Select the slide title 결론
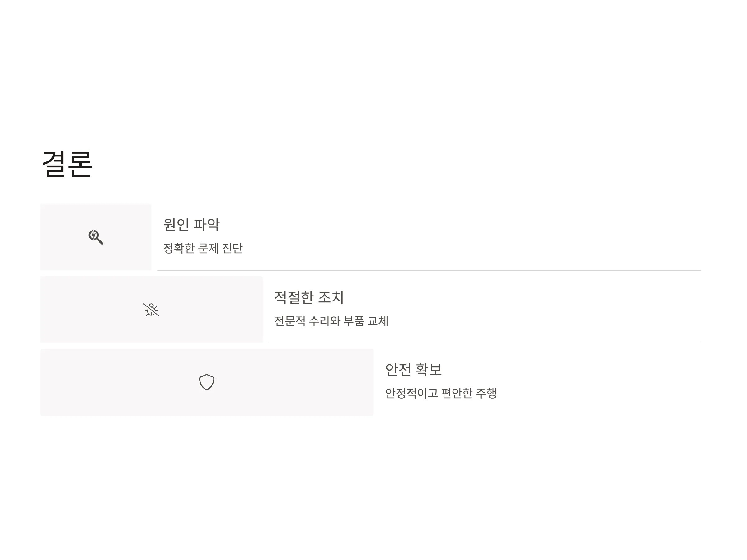The width and height of the screenshot is (747, 560). point(67,164)
